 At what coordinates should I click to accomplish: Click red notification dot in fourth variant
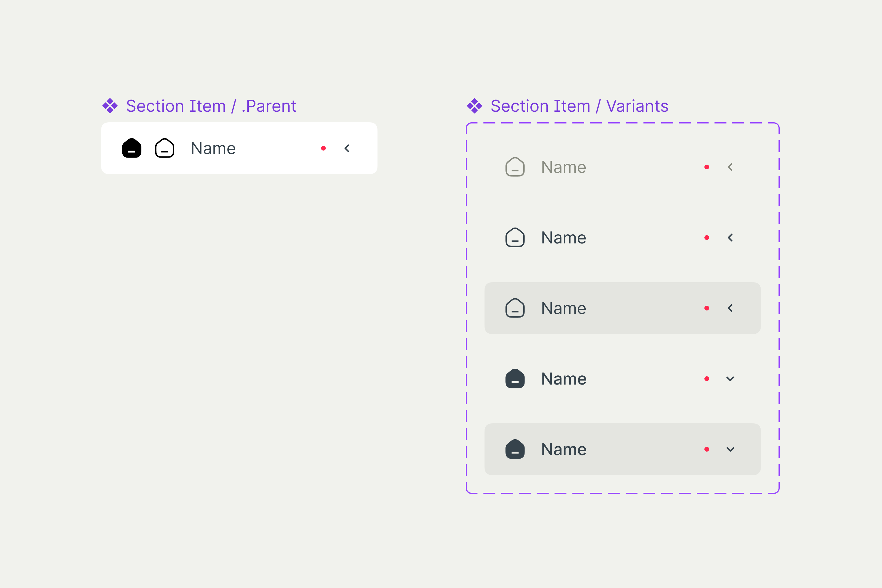[x=706, y=378]
